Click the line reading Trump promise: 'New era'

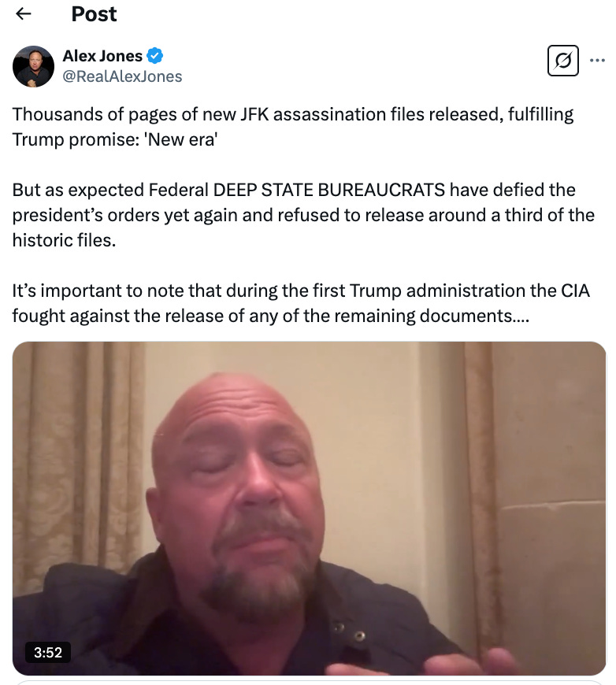[x=115, y=140]
